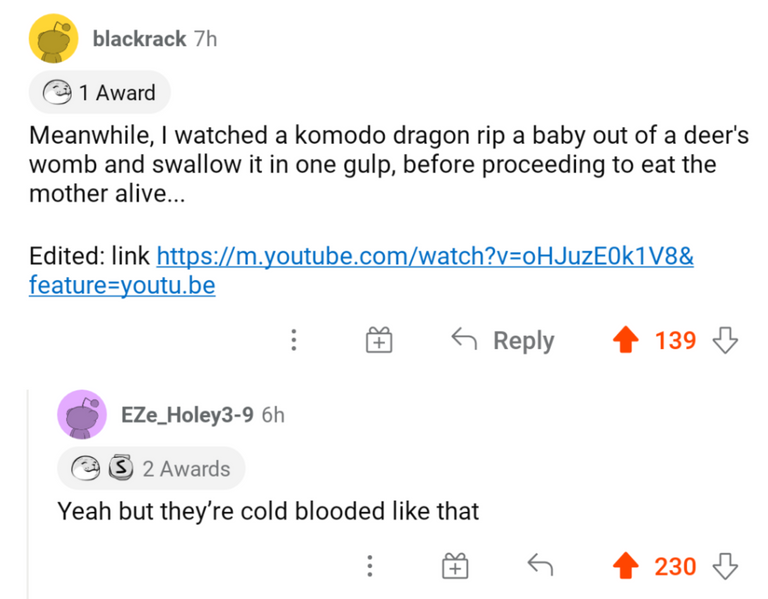Upvote blackrack's komodo dragon comment
The image size is (768, 599).
(625, 341)
